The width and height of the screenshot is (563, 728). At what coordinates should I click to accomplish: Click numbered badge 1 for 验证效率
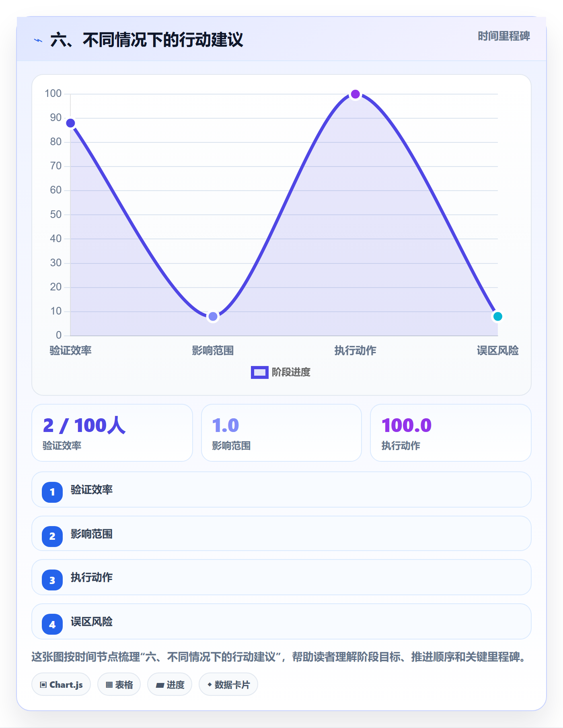(52, 492)
